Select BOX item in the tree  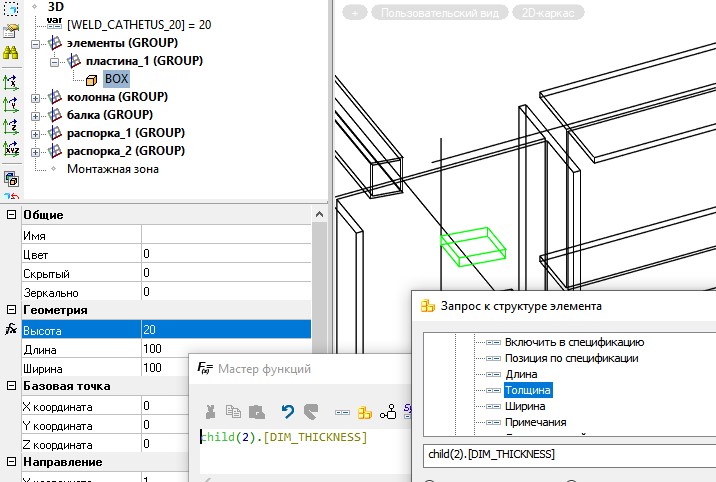pyautogui.click(x=116, y=79)
